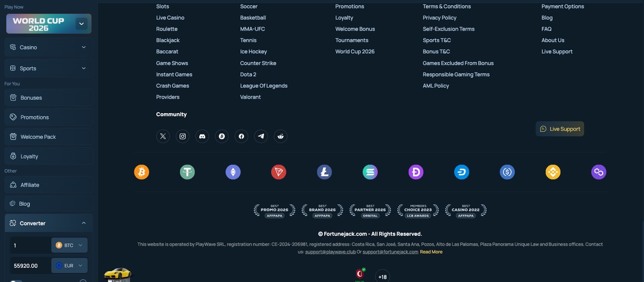Open the Live Casino footer link
The width and height of the screenshot is (644, 282).
[170, 18]
